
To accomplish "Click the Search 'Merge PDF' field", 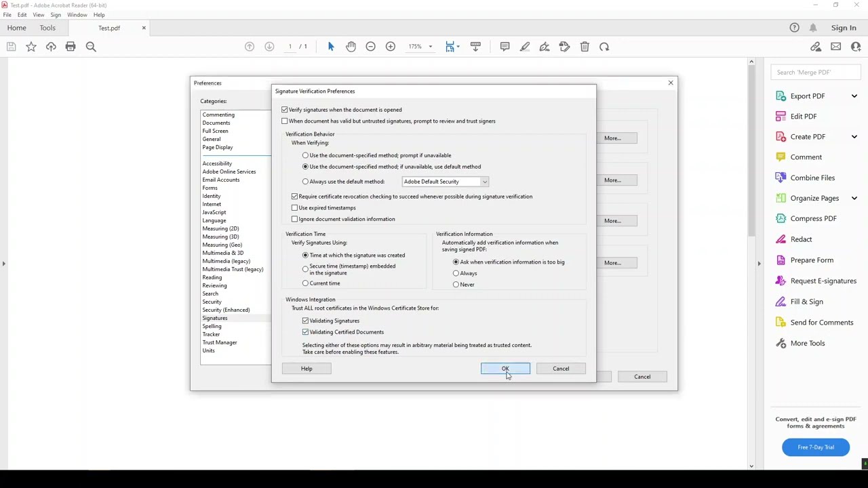I will pos(815,73).
